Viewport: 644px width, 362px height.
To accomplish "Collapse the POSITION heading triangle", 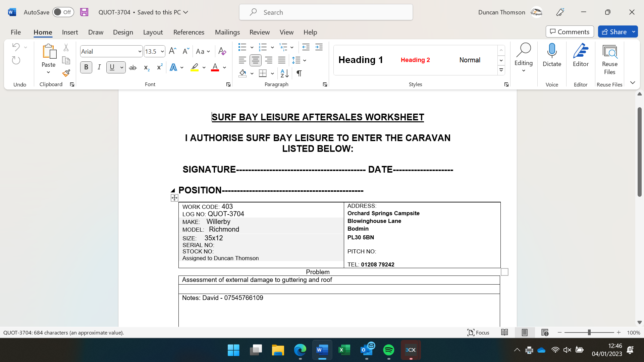I will (x=173, y=190).
